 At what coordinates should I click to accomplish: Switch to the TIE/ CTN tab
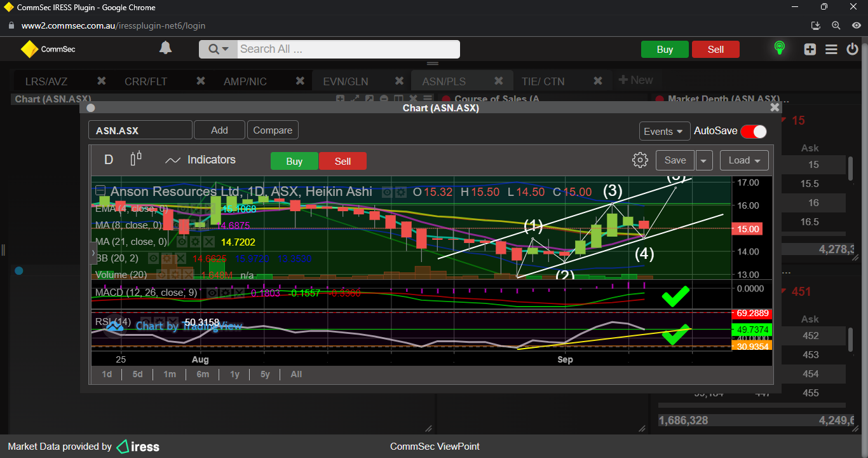543,81
